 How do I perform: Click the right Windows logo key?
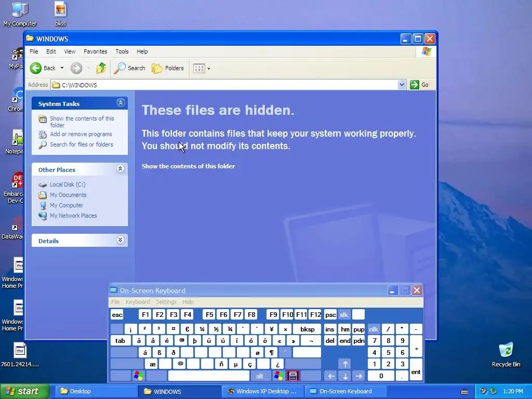[279, 376]
